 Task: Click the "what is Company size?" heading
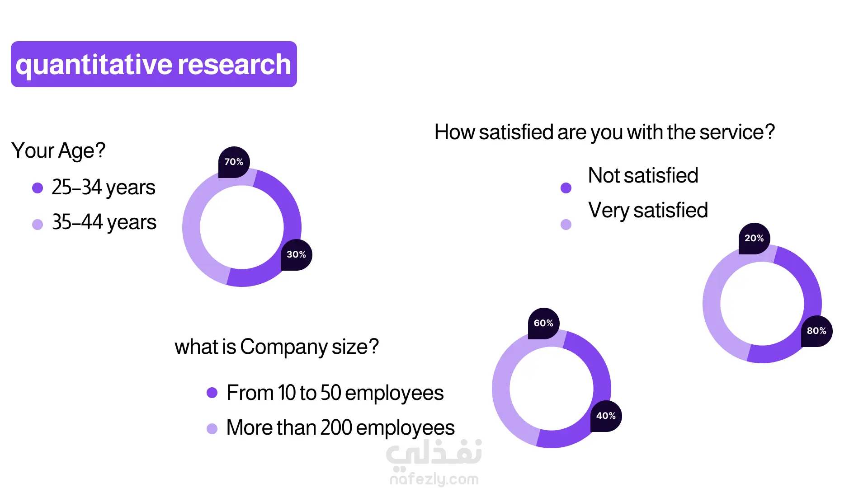(x=277, y=347)
